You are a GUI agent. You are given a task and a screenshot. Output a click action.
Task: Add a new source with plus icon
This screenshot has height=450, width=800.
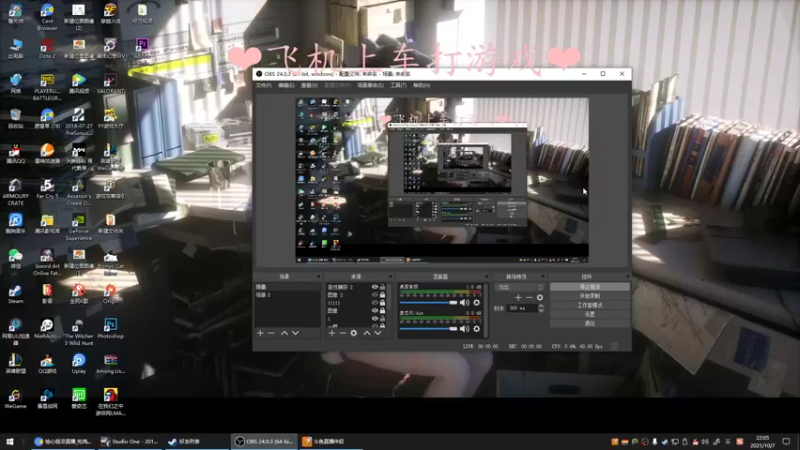tap(332, 333)
